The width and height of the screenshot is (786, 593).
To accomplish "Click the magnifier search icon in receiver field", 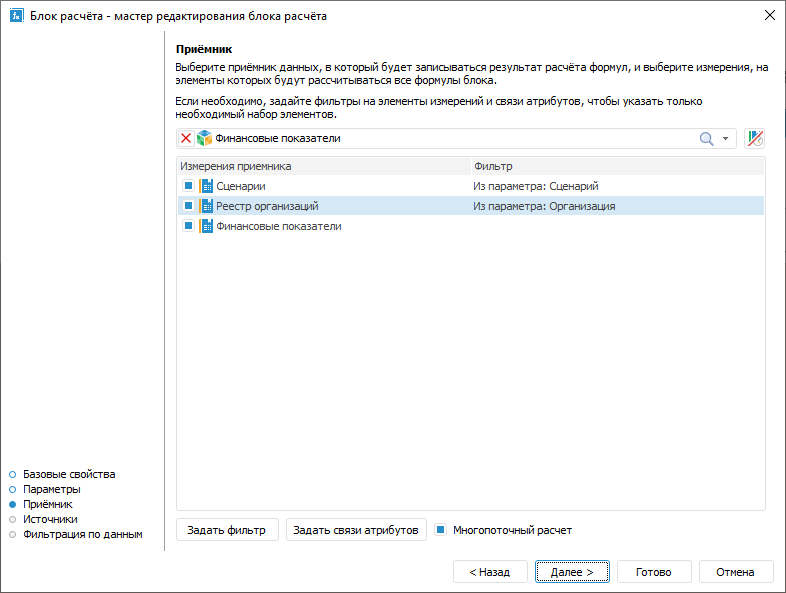I will pyautogui.click(x=706, y=139).
